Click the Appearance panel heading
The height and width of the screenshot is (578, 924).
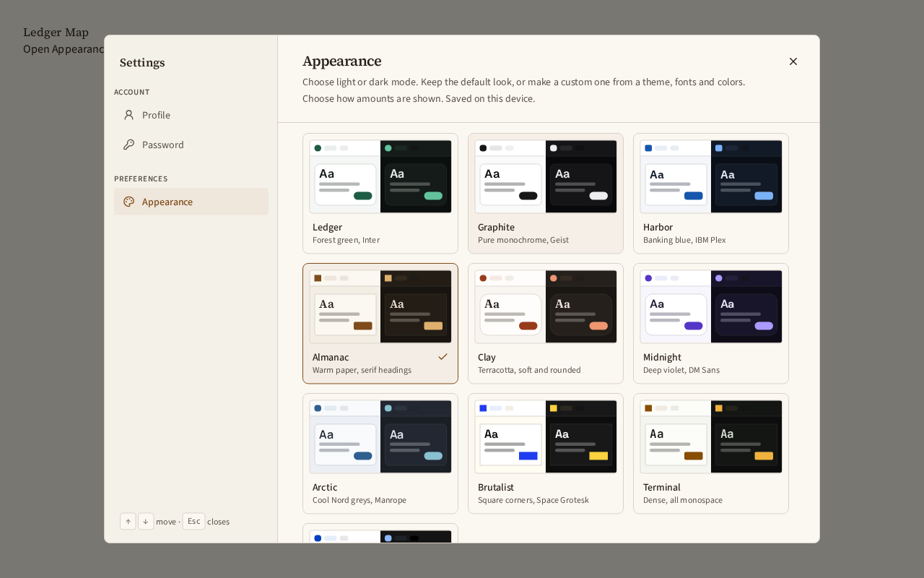click(342, 61)
